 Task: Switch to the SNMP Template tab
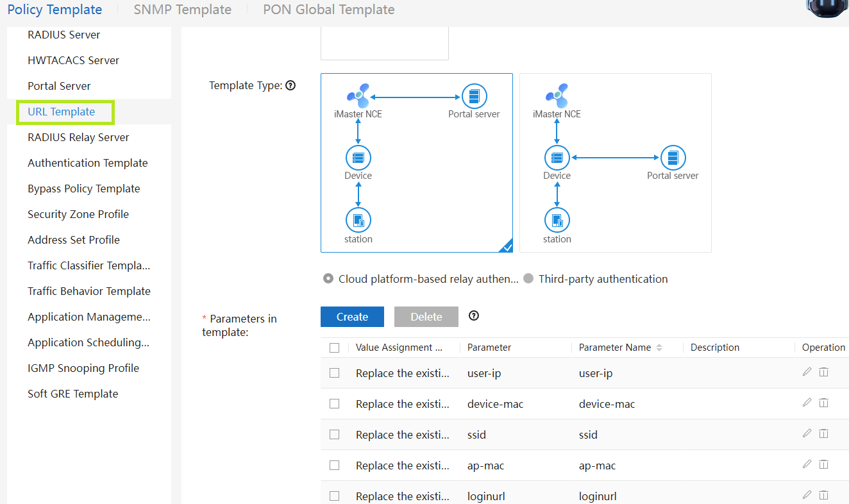click(x=182, y=10)
